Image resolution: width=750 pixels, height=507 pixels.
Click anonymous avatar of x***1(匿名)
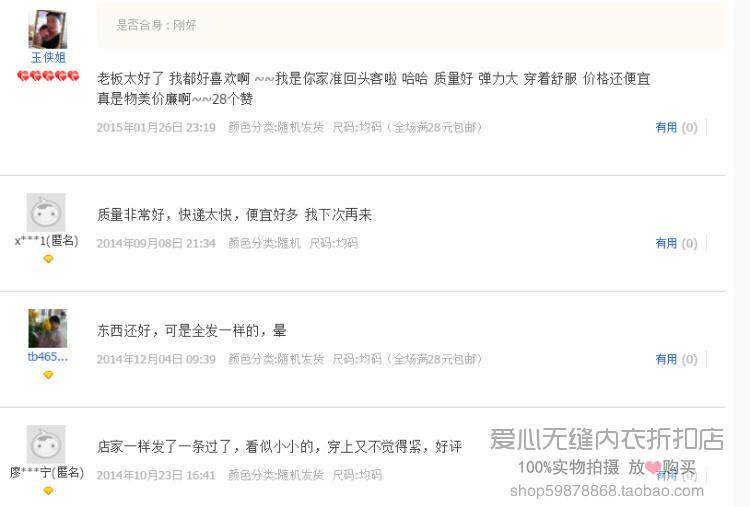[46, 212]
